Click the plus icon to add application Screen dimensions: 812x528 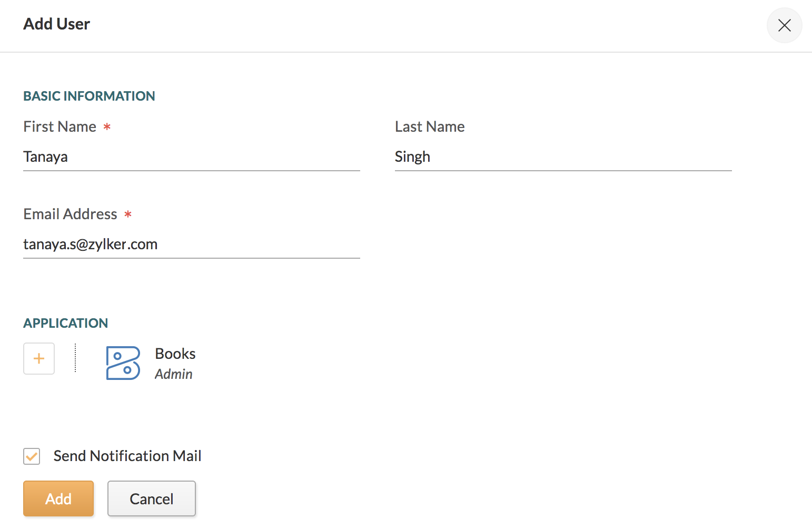[x=39, y=359]
